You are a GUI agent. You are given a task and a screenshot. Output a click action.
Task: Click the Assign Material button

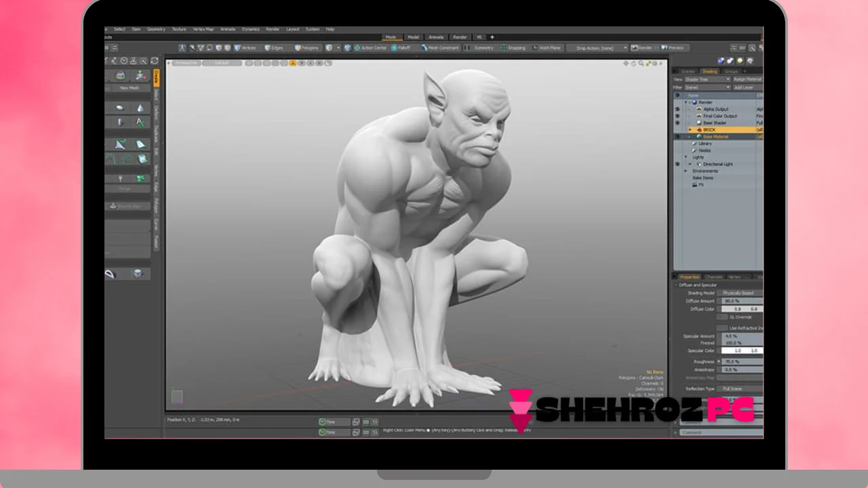pyautogui.click(x=747, y=79)
